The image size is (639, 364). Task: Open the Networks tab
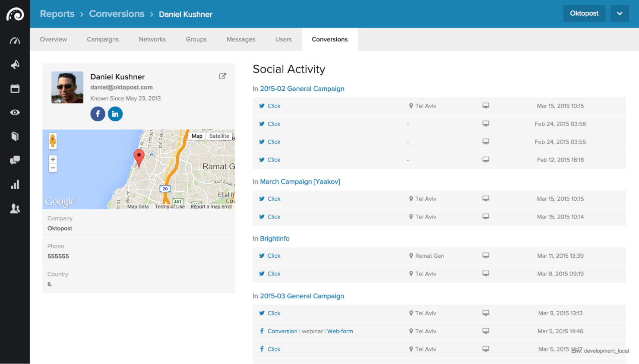point(152,39)
